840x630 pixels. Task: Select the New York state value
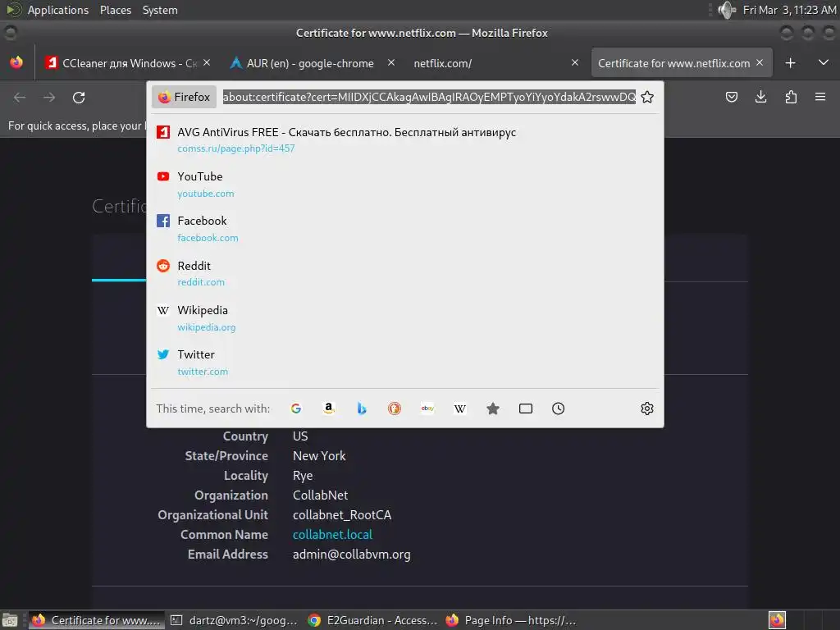[319, 456]
